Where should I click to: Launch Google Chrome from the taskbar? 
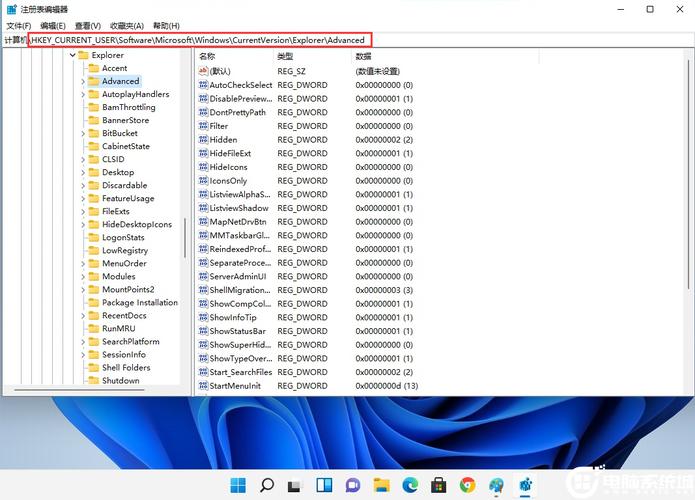pyautogui.click(x=467, y=485)
